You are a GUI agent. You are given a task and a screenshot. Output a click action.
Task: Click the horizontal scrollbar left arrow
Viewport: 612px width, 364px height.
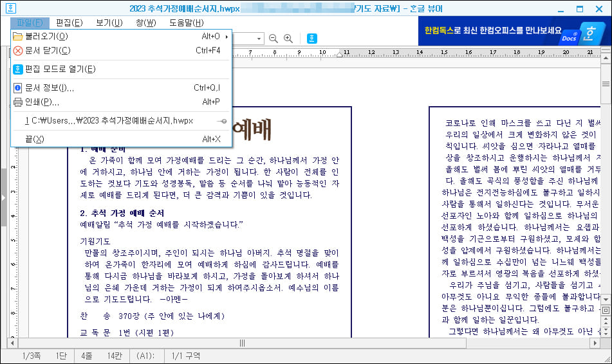click(x=12, y=343)
